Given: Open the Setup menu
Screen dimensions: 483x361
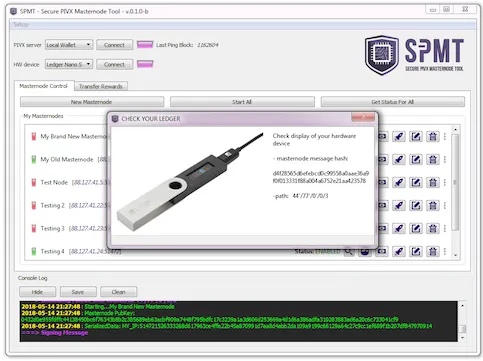Looking at the screenshot, I should (21, 24).
